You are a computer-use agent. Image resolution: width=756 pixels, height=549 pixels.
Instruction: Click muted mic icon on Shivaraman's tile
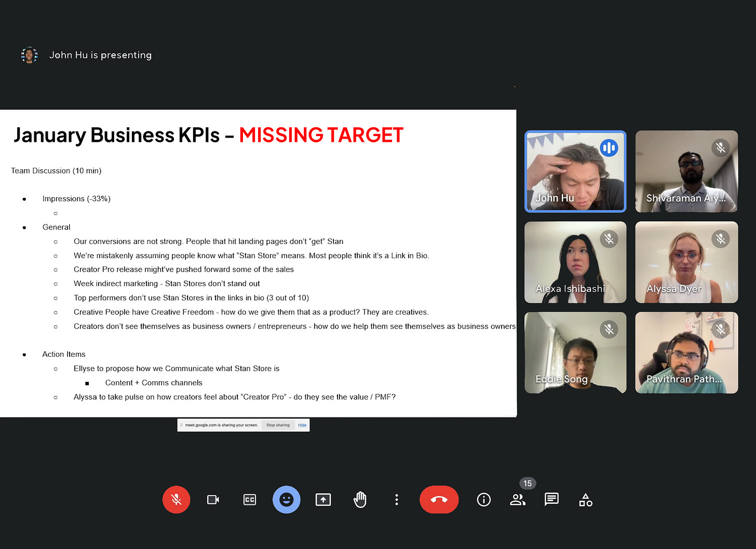[721, 148]
